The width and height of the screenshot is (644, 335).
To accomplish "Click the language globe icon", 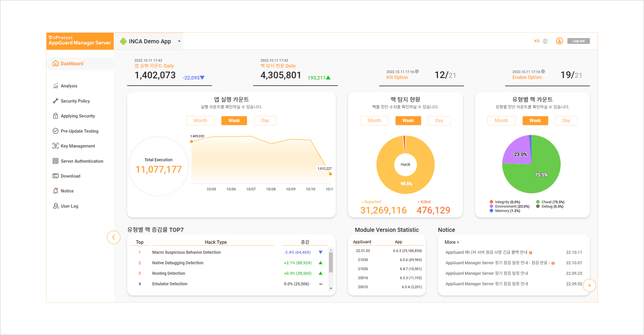I will pos(545,41).
